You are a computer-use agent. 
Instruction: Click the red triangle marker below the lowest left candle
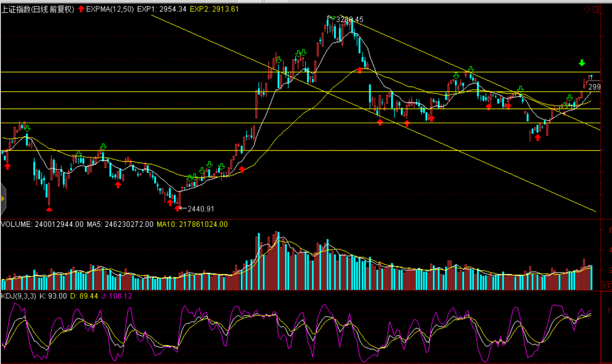49,210
